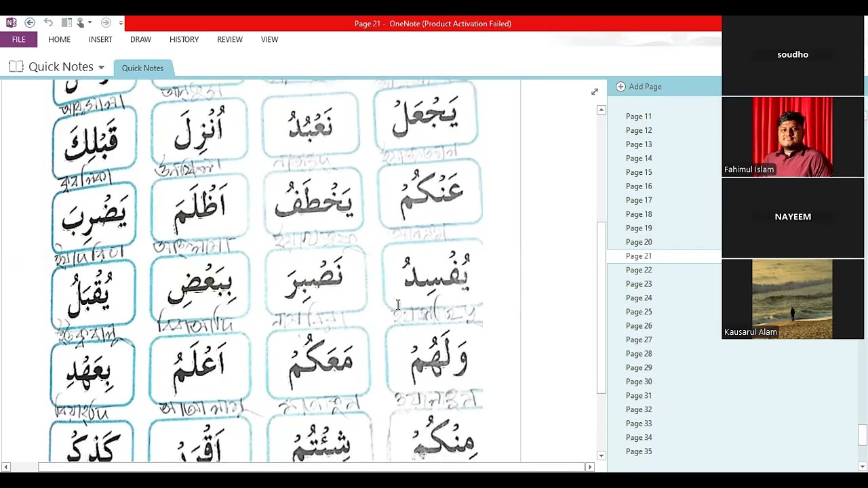Screen dimensions: 868x488
Task: Open the VIEW ribbon tab
Action: pos(269,39)
